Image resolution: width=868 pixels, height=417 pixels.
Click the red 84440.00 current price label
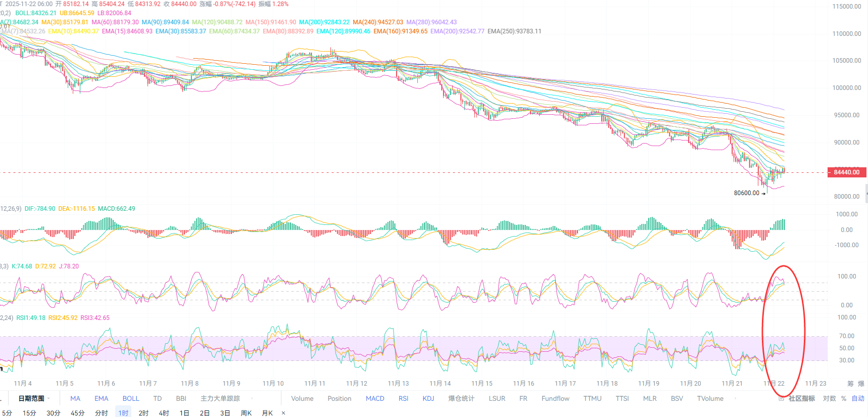click(847, 172)
